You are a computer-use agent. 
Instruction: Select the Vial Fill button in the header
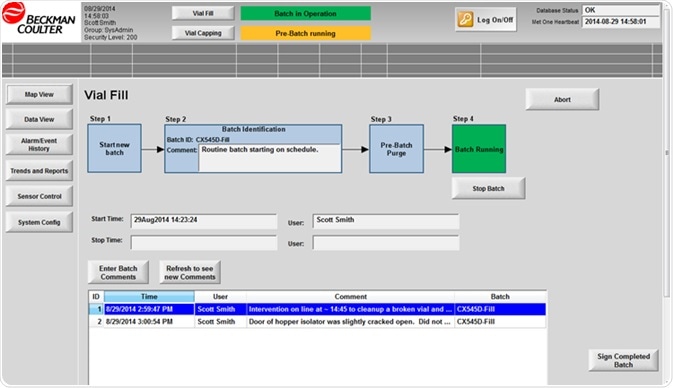(203, 13)
